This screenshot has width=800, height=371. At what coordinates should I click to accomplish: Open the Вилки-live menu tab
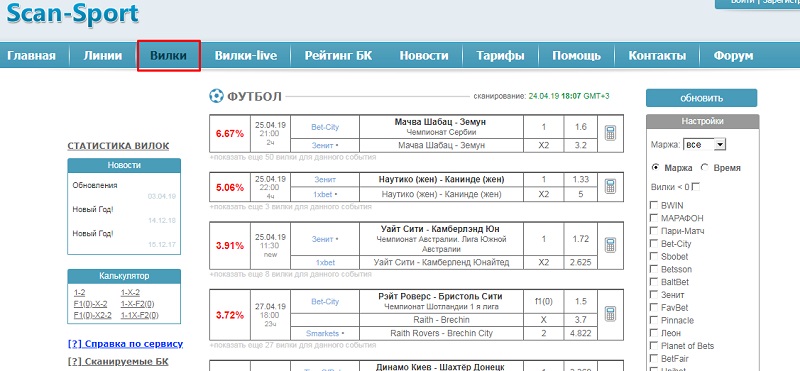tap(246, 56)
